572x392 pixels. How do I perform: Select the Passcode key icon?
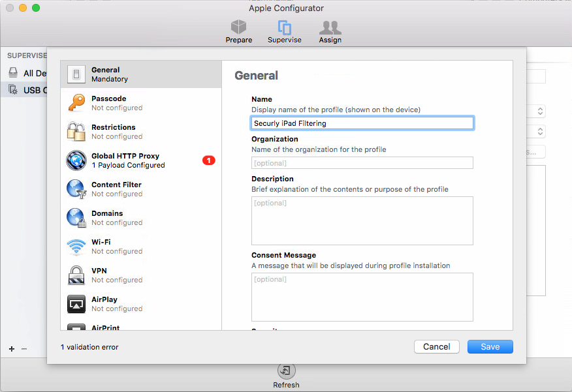(76, 103)
